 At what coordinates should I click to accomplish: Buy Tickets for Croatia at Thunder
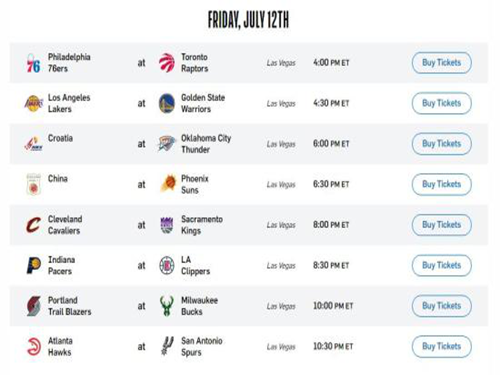442,144
